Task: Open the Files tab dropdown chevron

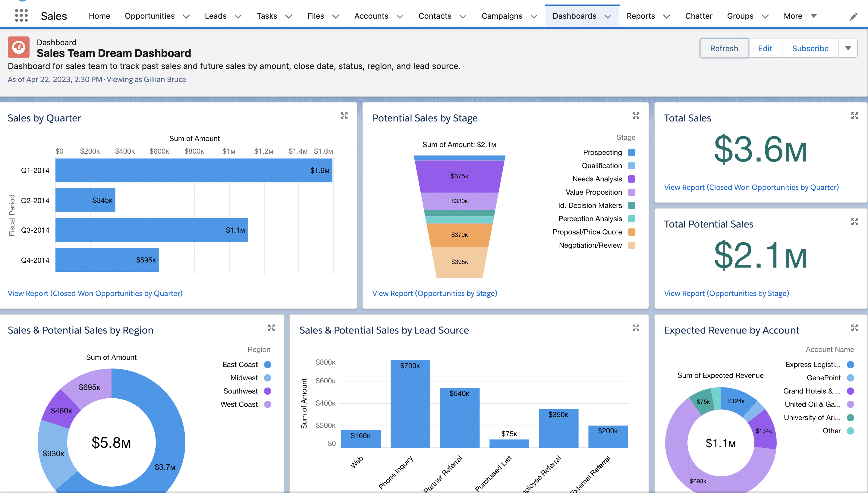Action: (336, 16)
